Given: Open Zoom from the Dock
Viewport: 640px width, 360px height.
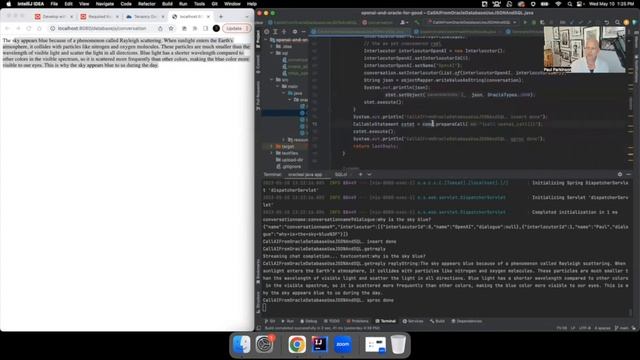Looking at the screenshot, I should (342, 345).
